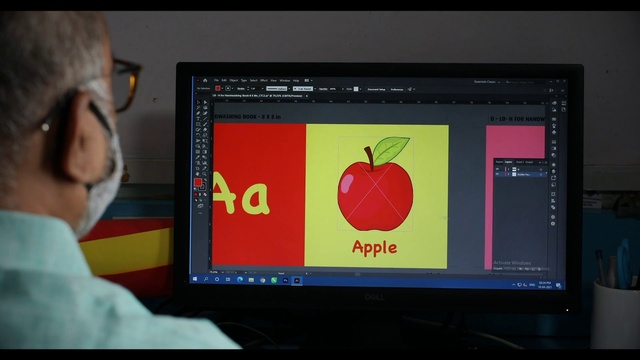Click the Illustrator Home icon
The width and height of the screenshot is (640, 360).
pos(205,80)
